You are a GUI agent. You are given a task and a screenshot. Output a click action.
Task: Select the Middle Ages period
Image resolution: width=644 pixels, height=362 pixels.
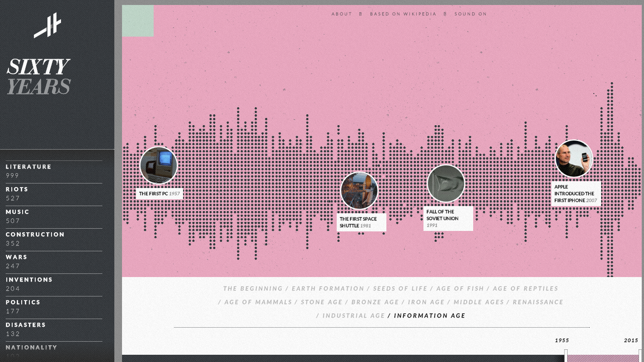tap(479, 302)
